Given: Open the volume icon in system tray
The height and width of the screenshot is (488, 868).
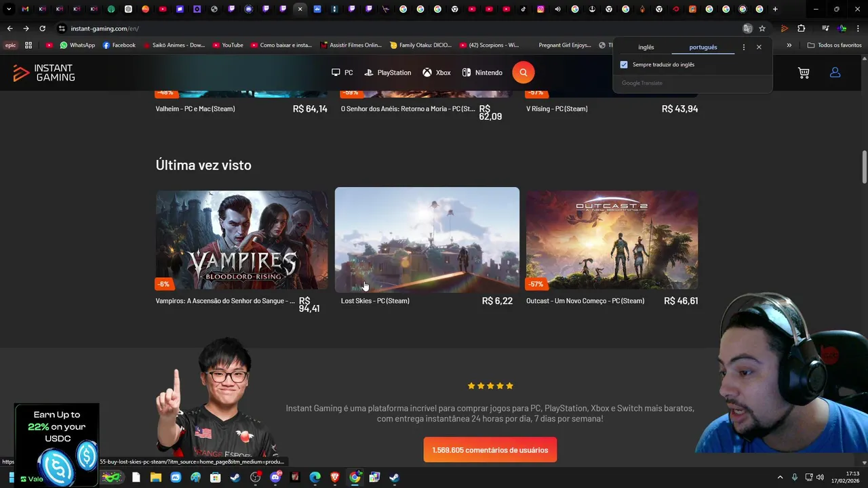Looking at the screenshot, I should 820,477.
